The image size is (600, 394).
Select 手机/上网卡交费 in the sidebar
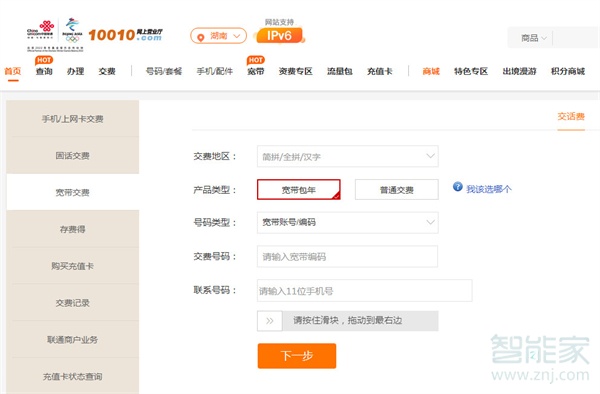pyautogui.click(x=72, y=119)
